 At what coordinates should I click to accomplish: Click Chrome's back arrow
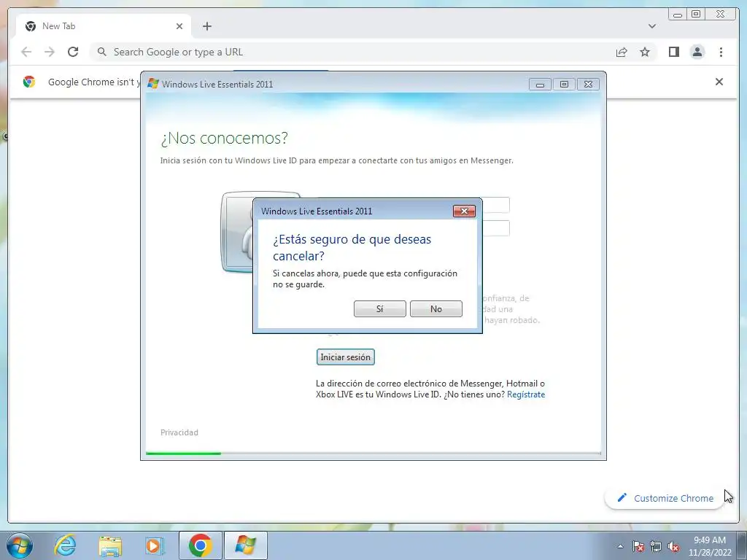26,52
